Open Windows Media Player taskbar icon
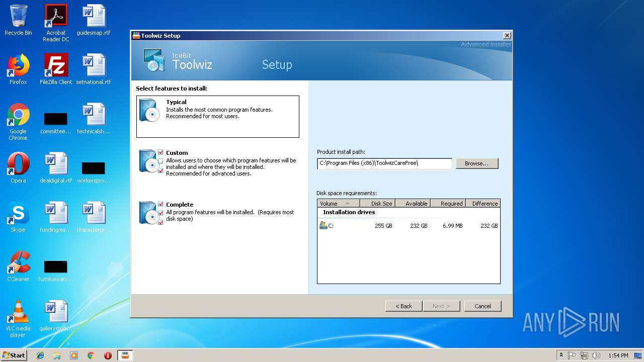644x362 pixels. (x=74, y=355)
